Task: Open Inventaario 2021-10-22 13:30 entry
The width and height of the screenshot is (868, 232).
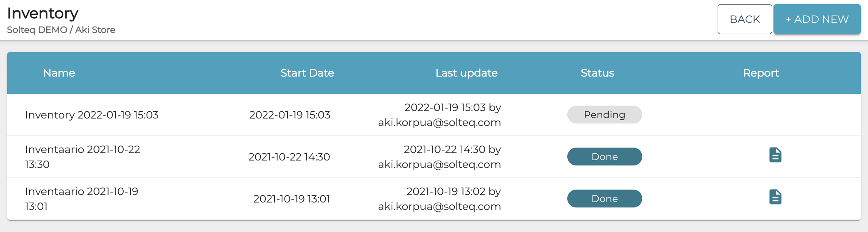Action: pos(82,157)
